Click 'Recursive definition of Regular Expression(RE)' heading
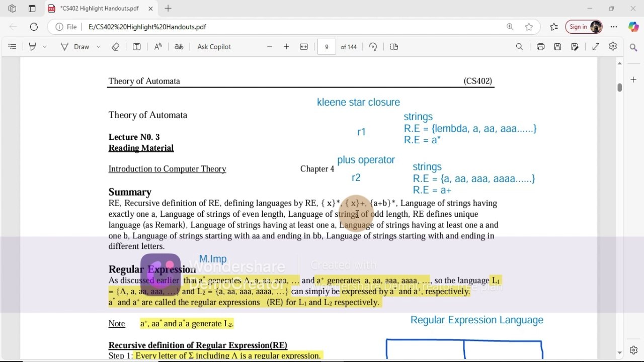Screen dimensions: 644x362 (198, 345)
